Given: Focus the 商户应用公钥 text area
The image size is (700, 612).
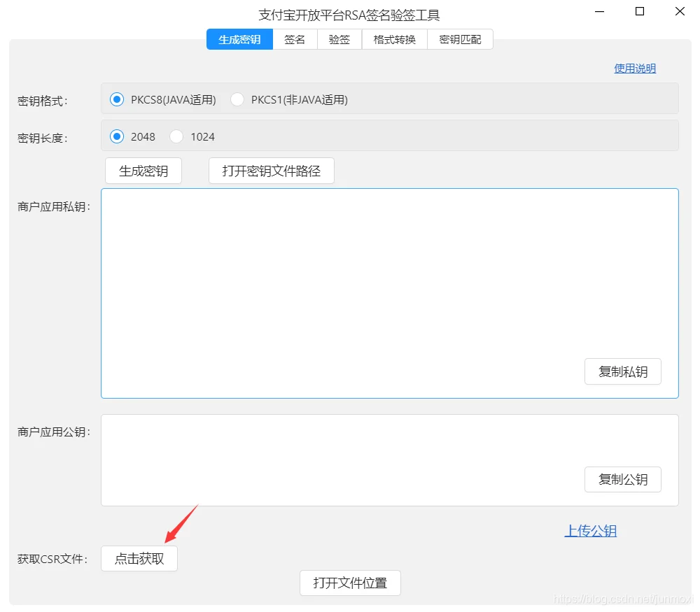Looking at the screenshot, I should 389,460.
